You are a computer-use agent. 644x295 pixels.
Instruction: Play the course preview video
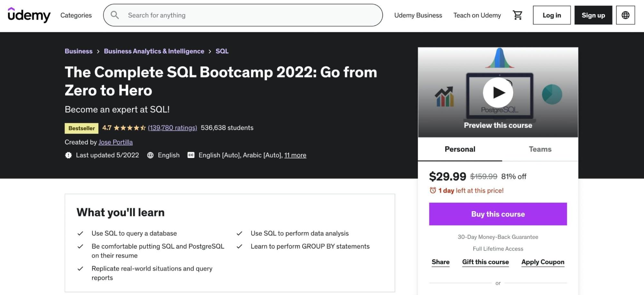(x=498, y=92)
